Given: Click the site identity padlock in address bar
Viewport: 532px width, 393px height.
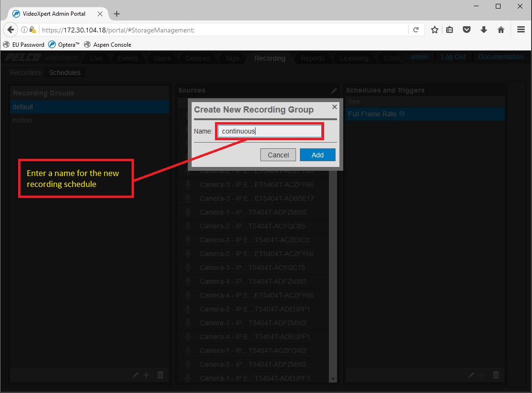Looking at the screenshot, I should click(31, 29).
